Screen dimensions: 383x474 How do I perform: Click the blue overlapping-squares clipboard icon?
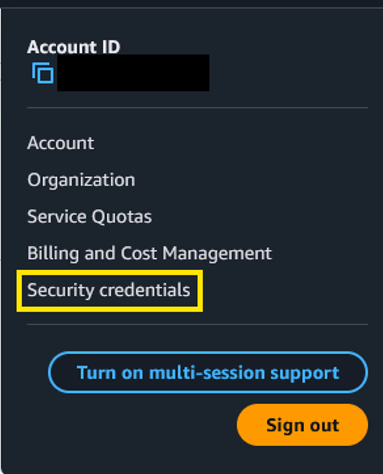point(43,73)
